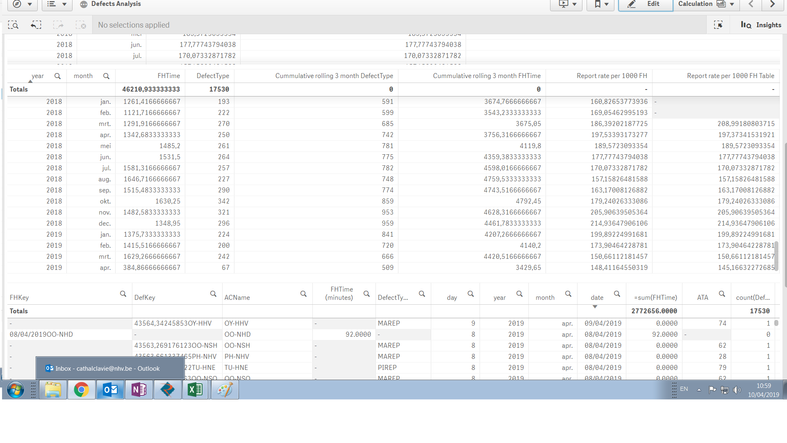
Task: Select the 342 DefectType cell
Action: pyautogui.click(x=223, y=201)
